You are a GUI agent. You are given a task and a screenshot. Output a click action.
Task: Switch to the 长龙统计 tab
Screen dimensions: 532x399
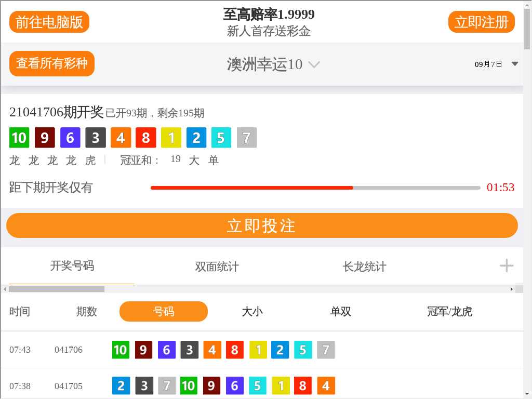pyautogui.click(x=364, y=267)
